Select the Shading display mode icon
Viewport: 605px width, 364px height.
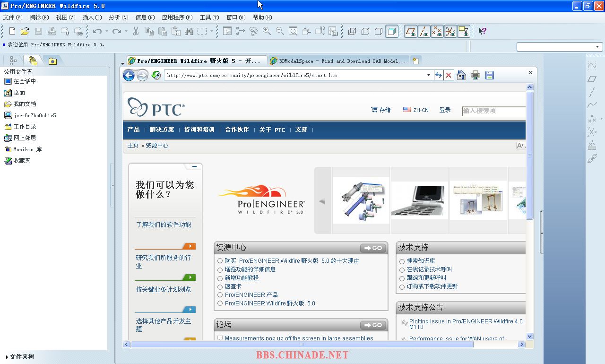click(392, 31)
